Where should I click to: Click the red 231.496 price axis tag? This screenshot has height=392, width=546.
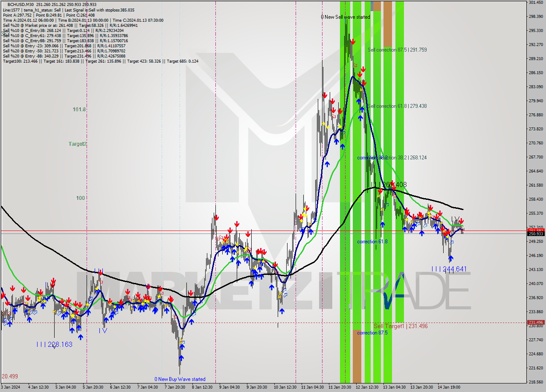coord(536,323)
